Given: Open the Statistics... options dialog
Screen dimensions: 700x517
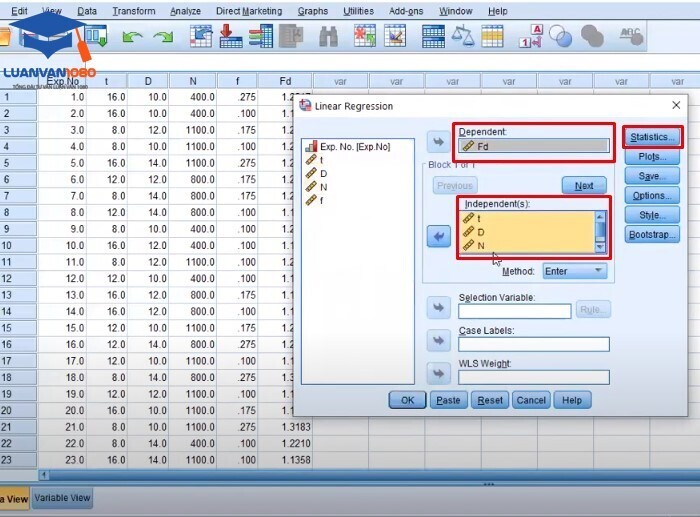Looking at the screenshot, I should point(653,137).
